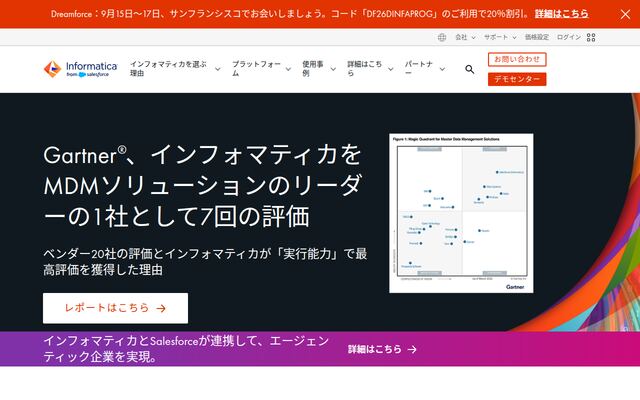Open the 会社 menu in the utility bar

461,37
